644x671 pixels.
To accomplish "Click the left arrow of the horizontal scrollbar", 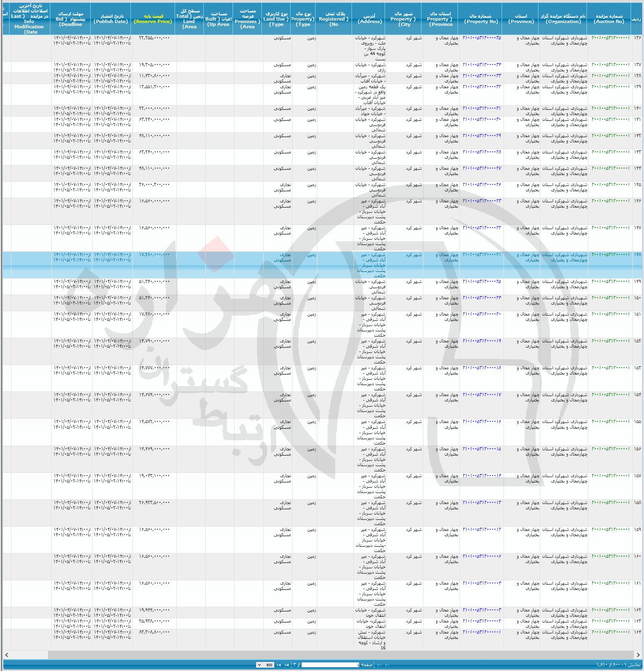I will 6,655.
